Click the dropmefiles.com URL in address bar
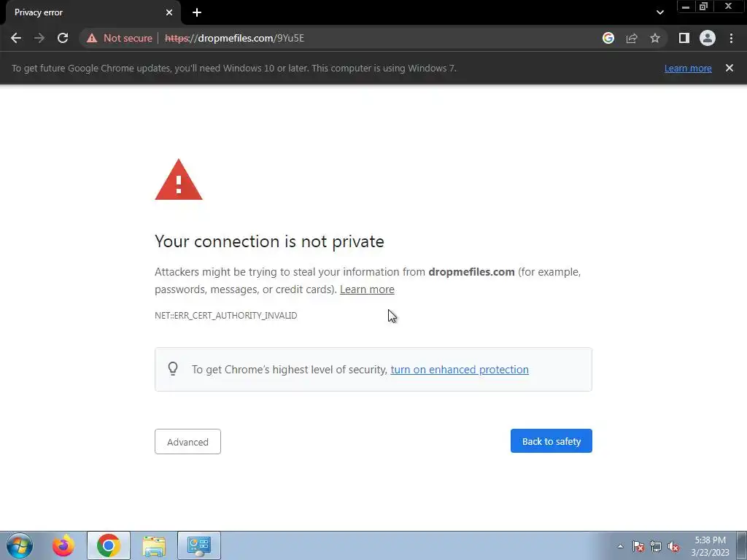The image size is (747, 560). [x=234, y=38]
